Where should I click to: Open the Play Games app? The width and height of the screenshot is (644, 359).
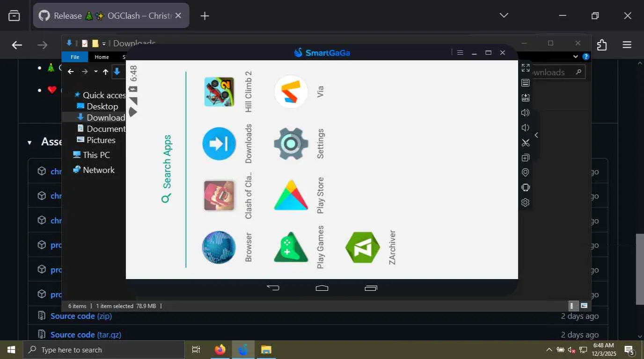(291, 247)
